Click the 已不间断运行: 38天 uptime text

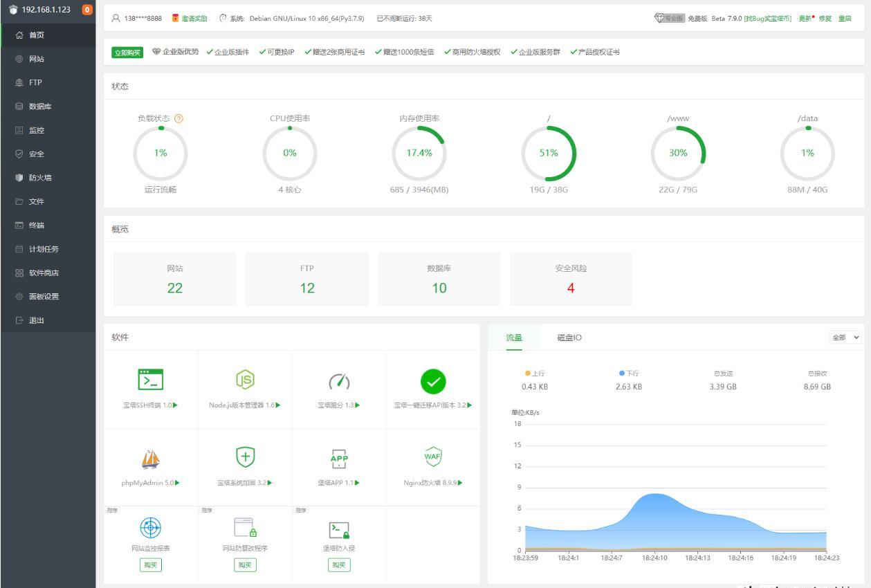pyautogui.click(x=405, y=18)
